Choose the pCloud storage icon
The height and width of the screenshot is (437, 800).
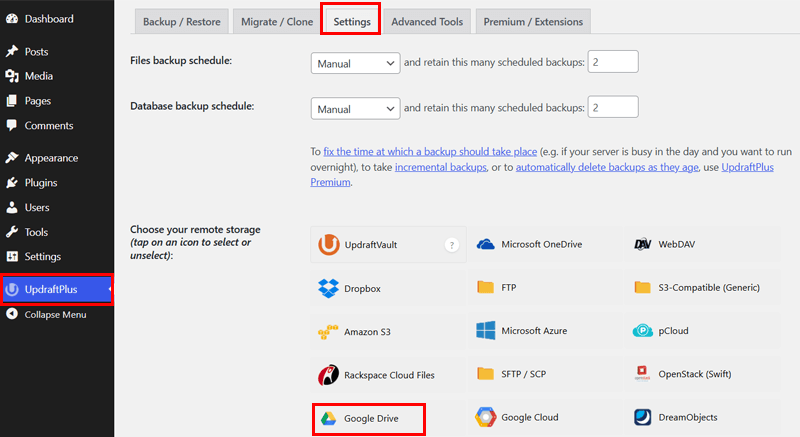[642, 331]
